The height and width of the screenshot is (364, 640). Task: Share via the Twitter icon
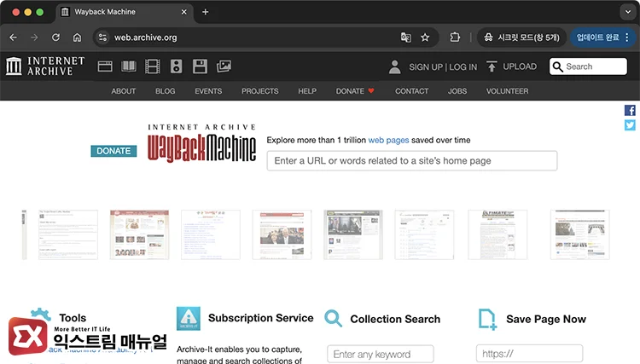630,125
